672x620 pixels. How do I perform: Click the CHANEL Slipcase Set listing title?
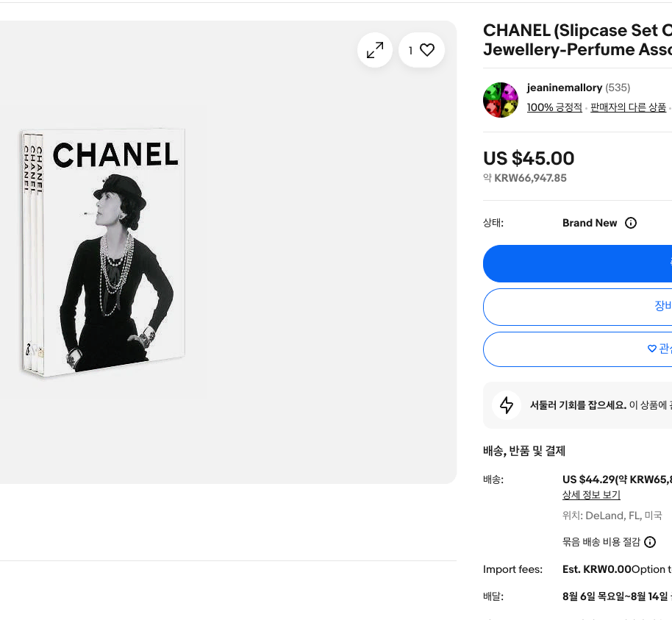(577, 40)
